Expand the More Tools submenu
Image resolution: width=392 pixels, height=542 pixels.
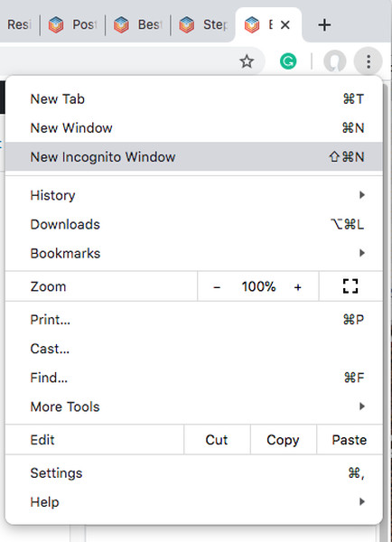pos(194,406)
